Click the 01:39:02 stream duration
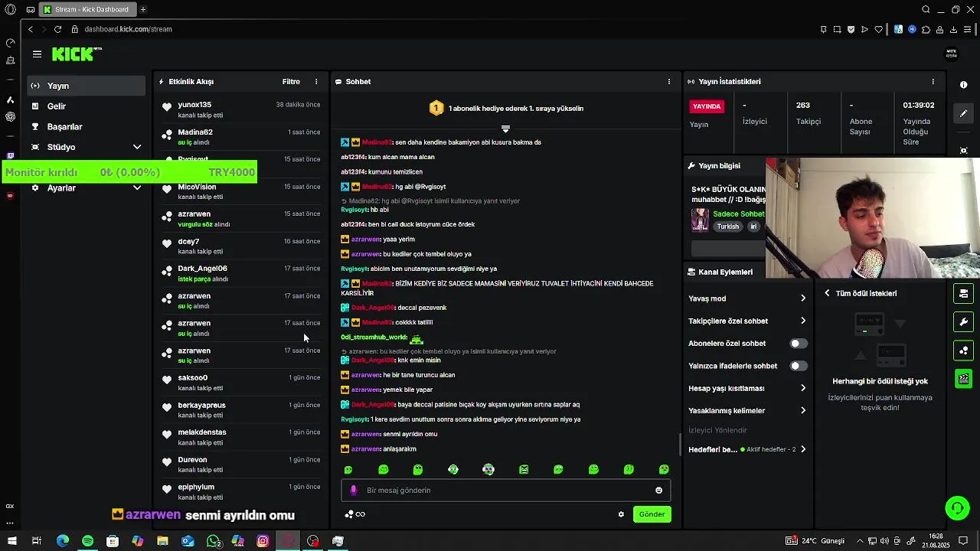Viewport: 980px width, 551px height. point(919,105)
